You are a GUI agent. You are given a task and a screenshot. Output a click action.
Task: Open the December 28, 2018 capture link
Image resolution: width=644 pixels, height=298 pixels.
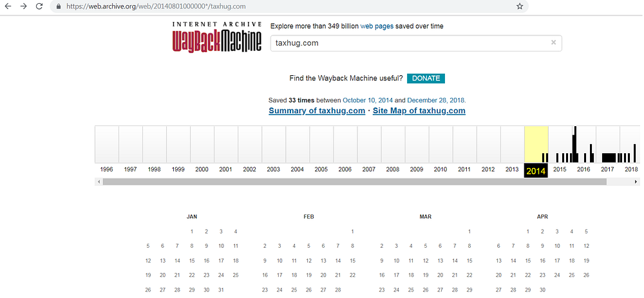436,100
